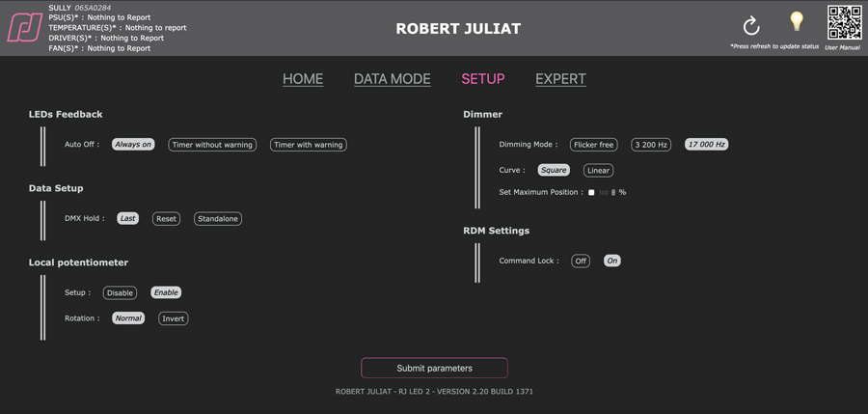Click the maximum position stepper arrows
Image resolution: width=868 pixels, height=414 pixels.
pos(613,192)
